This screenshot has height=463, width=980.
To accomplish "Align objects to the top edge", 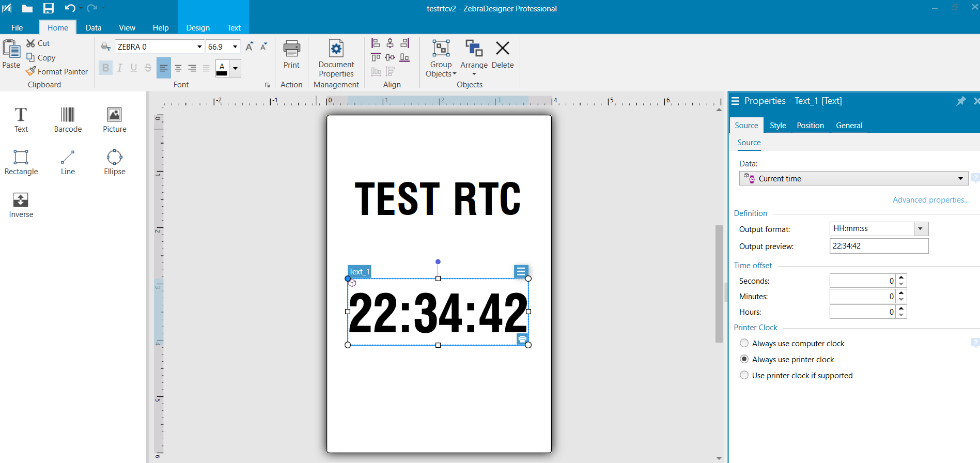I will click(x=376, y=57).
